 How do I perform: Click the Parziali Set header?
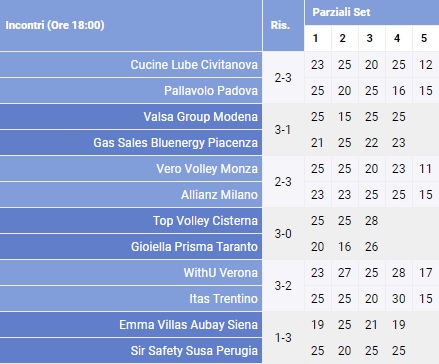click(341, 12)
